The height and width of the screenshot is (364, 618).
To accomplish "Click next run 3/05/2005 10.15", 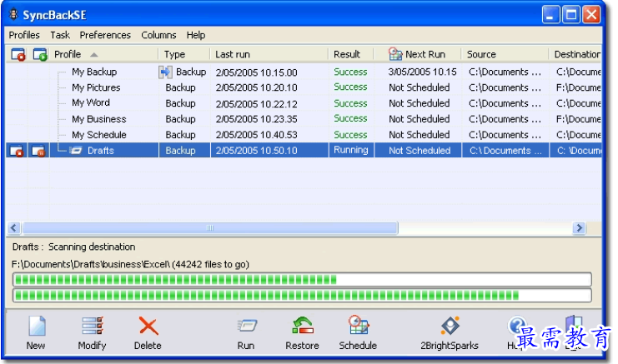I will click(422, 72).
